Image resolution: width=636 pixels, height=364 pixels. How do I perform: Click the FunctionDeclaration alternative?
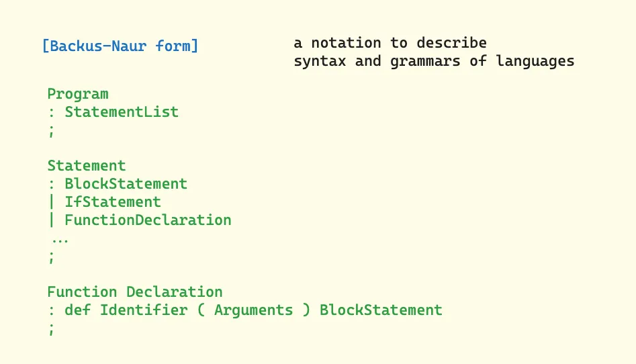coord(148,220)
